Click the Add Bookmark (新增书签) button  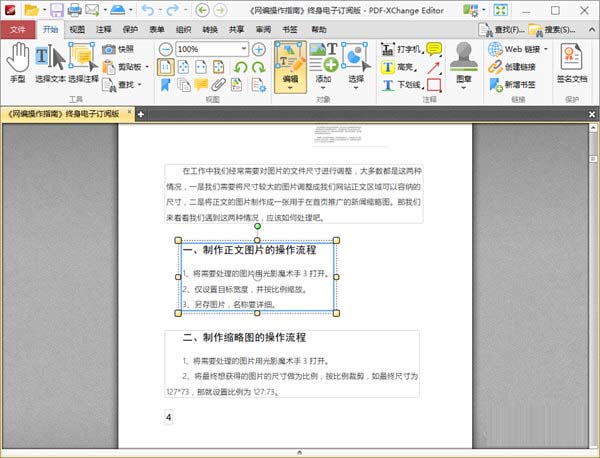517,84
